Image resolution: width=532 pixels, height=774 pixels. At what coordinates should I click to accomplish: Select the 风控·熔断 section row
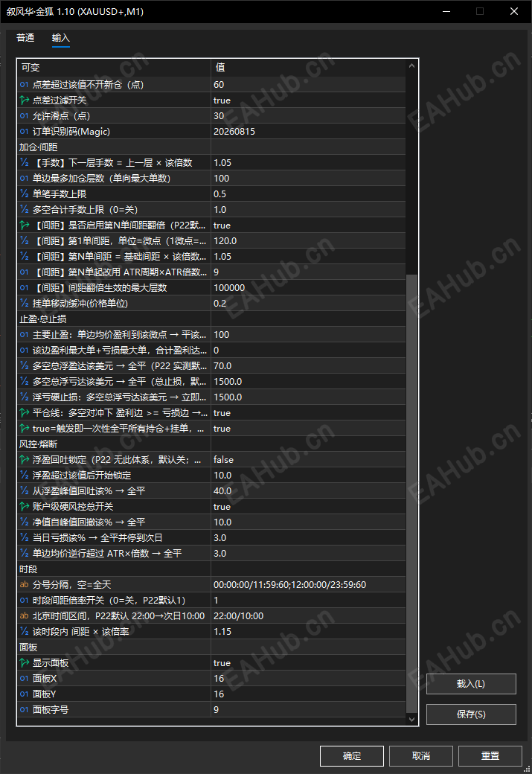click(211, 444)
